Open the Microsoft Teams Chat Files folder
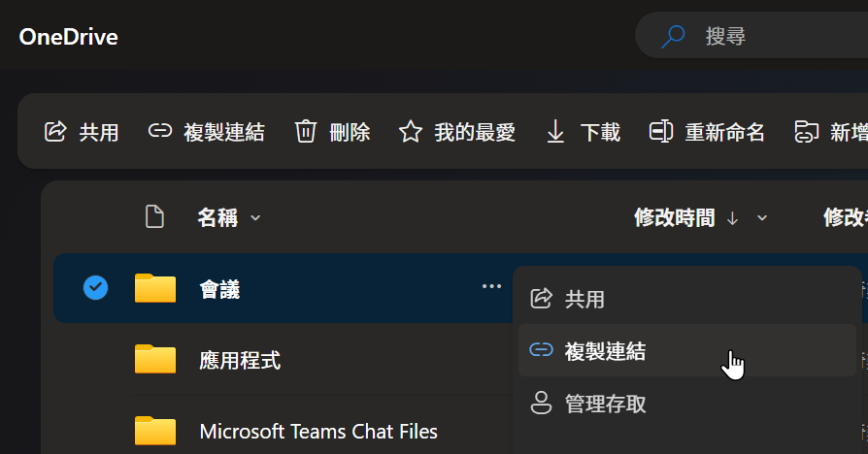 (318, 432)
